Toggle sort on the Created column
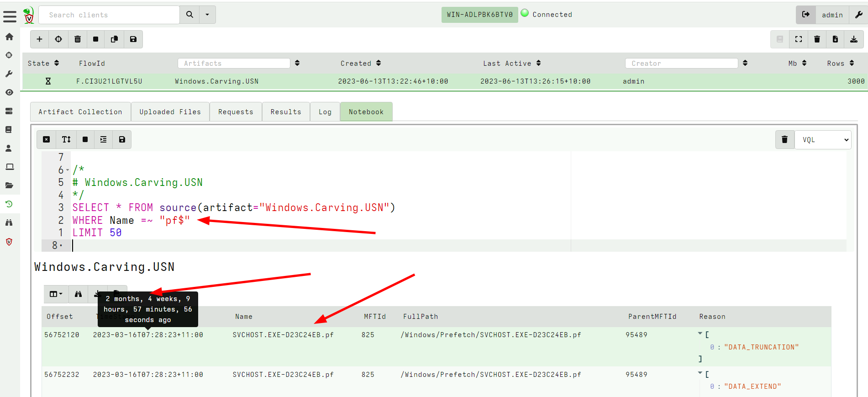 click(379, 63)
